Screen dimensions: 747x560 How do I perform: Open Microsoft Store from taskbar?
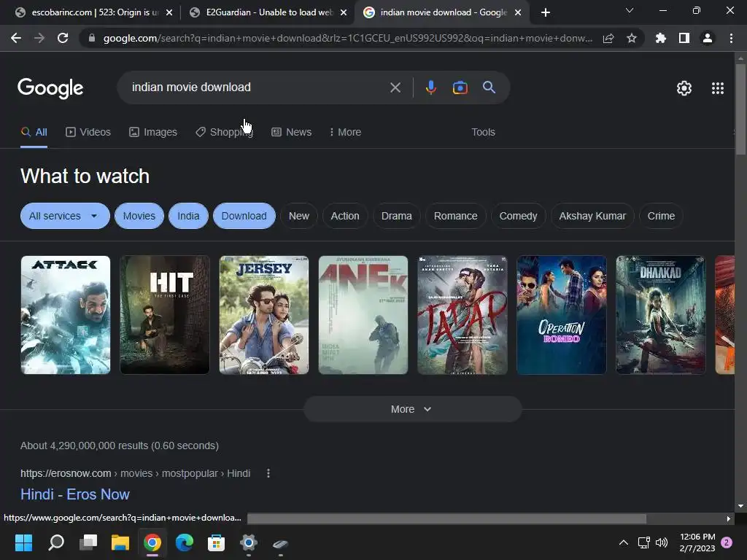click(x=216, y=542)
